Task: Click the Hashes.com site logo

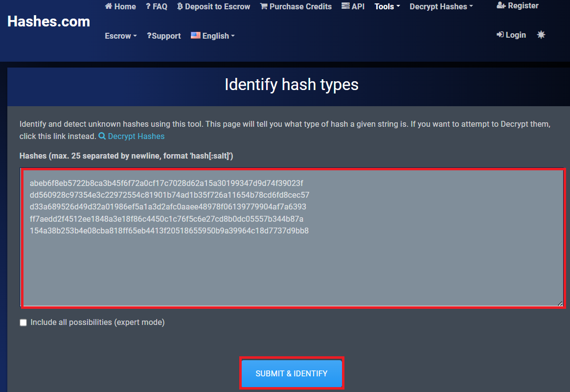Action: (x=49, y=22)
